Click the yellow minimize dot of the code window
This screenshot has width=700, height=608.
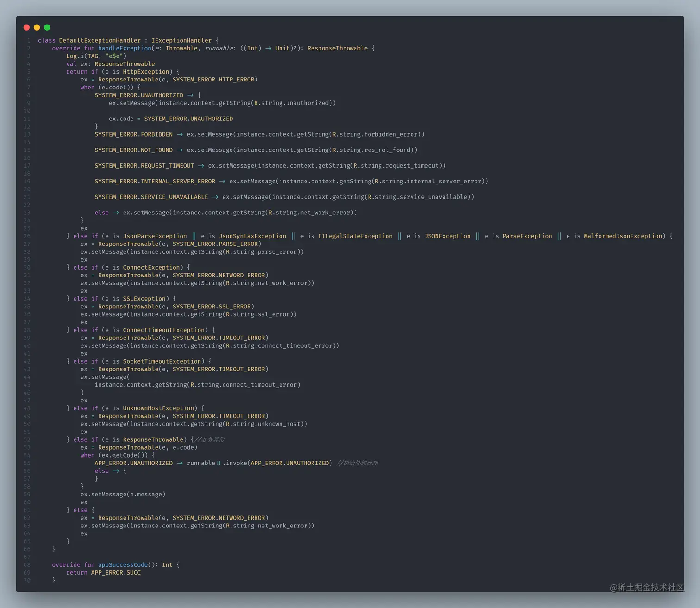(37, 27)
